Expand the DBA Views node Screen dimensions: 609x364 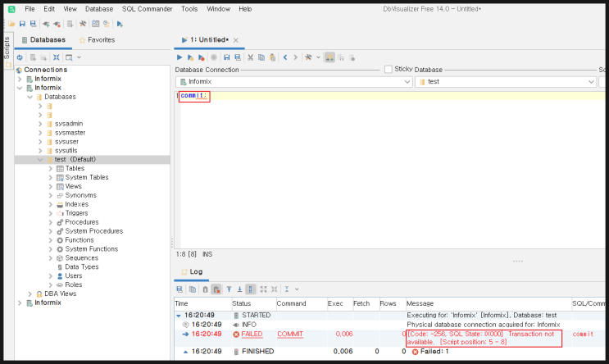coord(30,293)
